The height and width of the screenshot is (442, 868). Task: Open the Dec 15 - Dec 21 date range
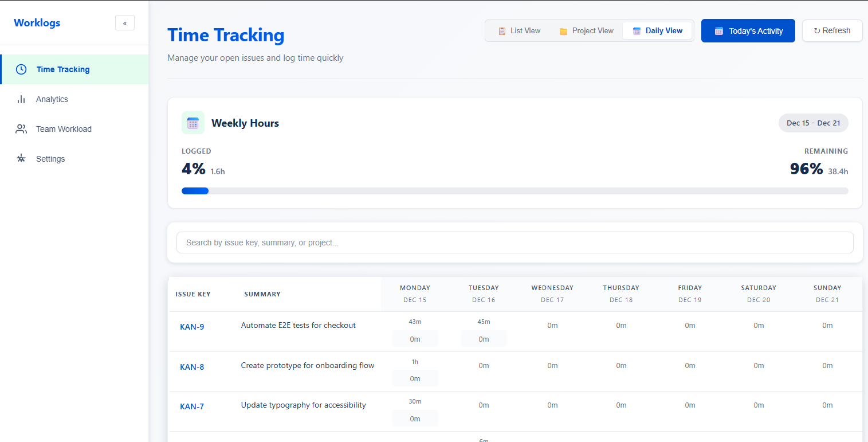[813, 123]
